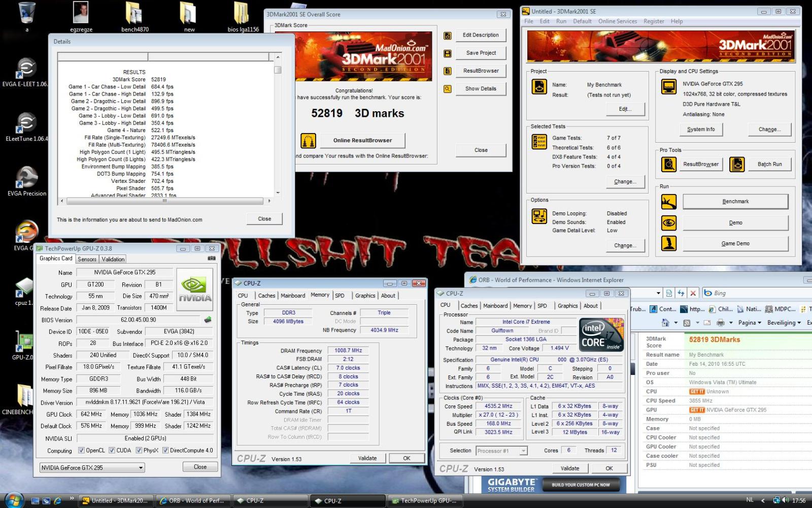This screenshot has height=508, width=812.
Task: Toggle the DirectCompute 4.0 checkbox in GPU-Z
Action: click(x=165, y=451)
